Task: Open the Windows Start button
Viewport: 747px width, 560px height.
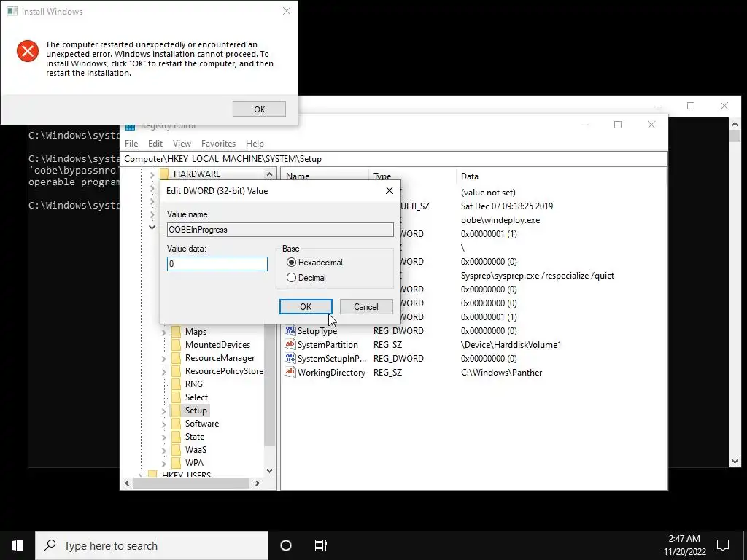Action: click(18, 545)
